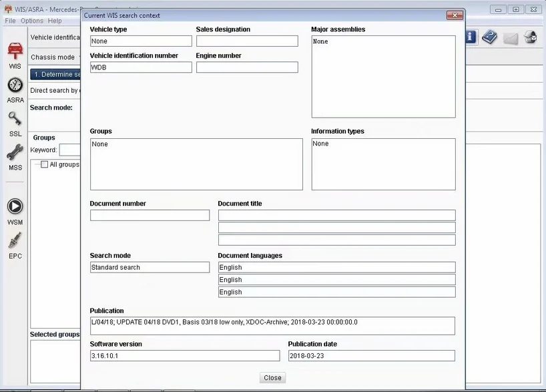Click the Publication date field 2018-03-23
546x392 pixels.
372,356
